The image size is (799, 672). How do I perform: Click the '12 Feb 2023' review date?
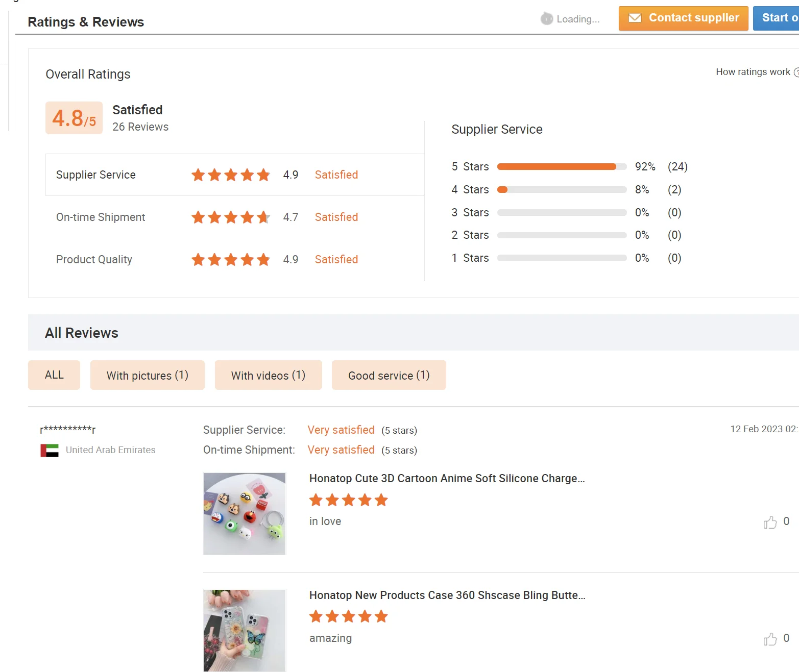tap(756, 429)
